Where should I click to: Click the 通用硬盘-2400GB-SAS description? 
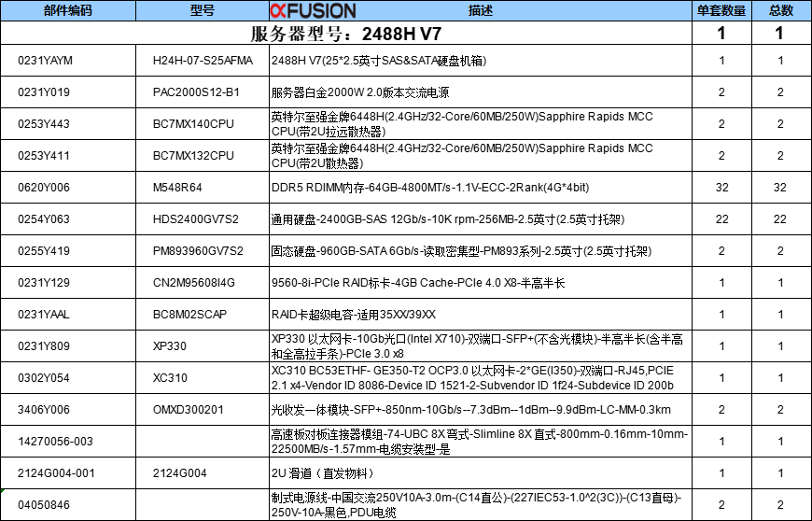point(448,219)
